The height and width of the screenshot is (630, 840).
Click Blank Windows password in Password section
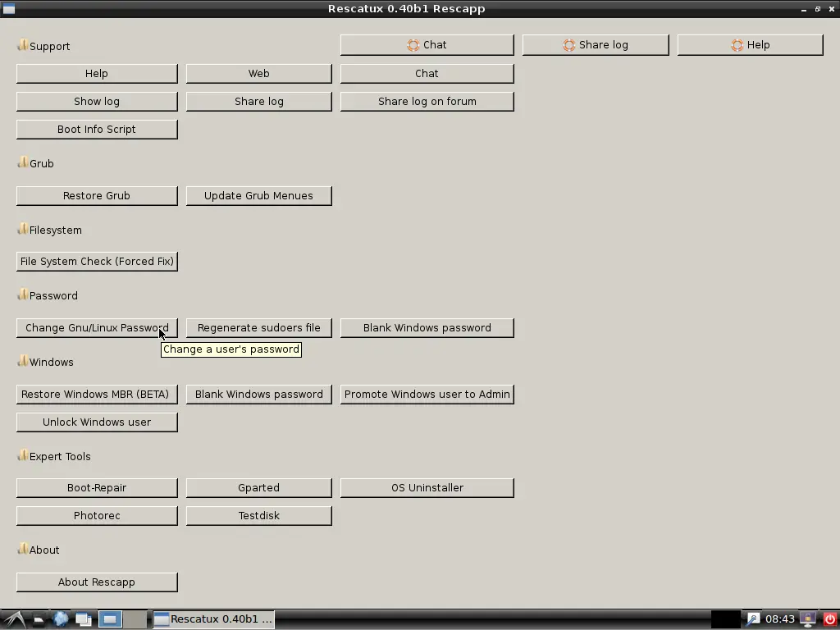tap(427, 328)
